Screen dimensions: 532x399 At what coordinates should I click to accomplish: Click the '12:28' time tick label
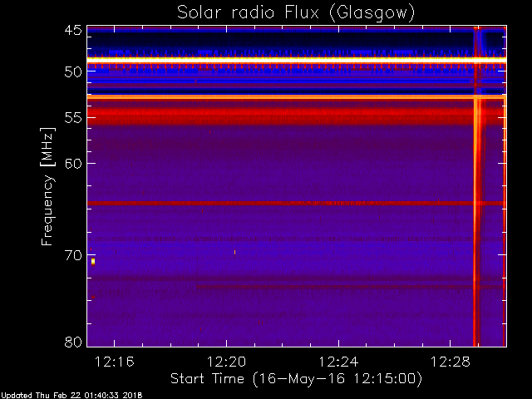point(451,362)
